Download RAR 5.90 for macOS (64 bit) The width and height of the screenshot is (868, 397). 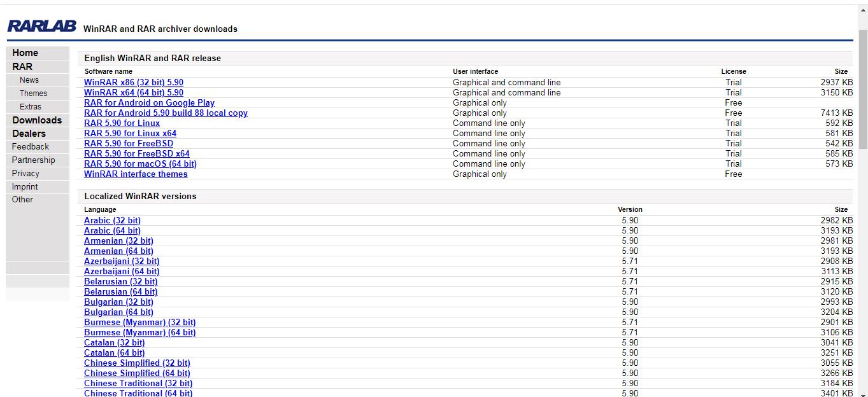140,164
